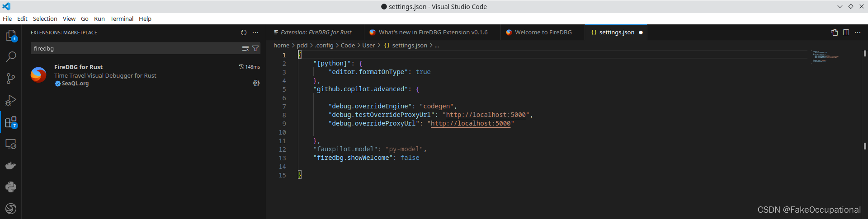Image resolution: width=868 pixels, height=219 pixels.
Task: Open the filter extensions funnel icon
Action: [255, 48]
